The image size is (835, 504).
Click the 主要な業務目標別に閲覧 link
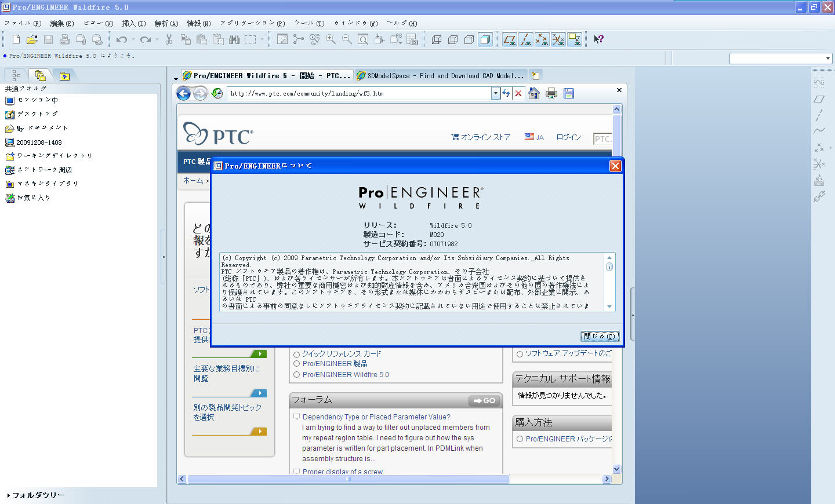point(226,373)
